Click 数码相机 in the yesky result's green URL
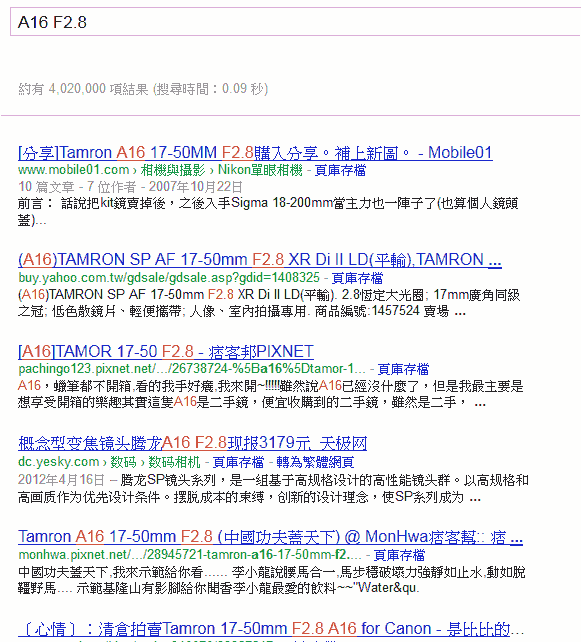 pyautogui.click(x=174, y=462)
